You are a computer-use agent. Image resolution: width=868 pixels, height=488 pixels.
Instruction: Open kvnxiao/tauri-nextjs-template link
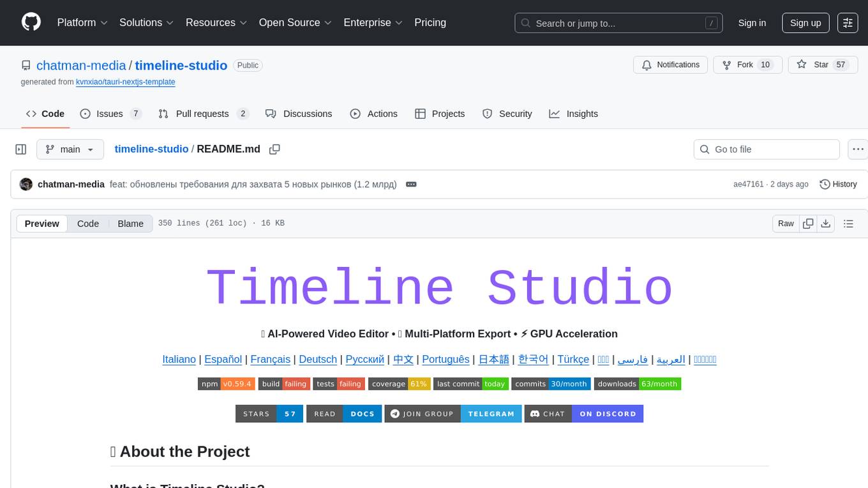click(x=125, y=82)
